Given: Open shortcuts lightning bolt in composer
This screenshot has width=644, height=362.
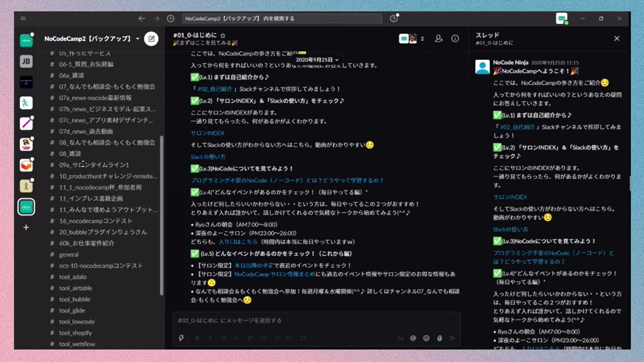Looking at the screenshot, I should point(181,338).
